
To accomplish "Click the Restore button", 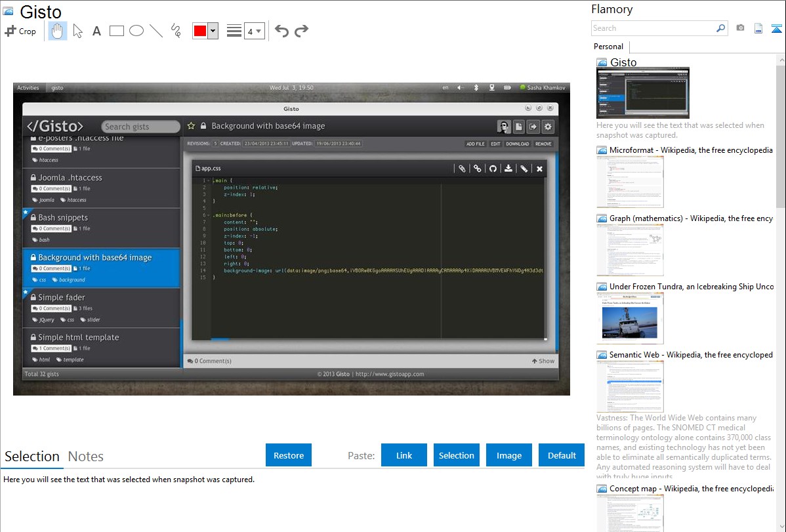I will tap(289, 455).
